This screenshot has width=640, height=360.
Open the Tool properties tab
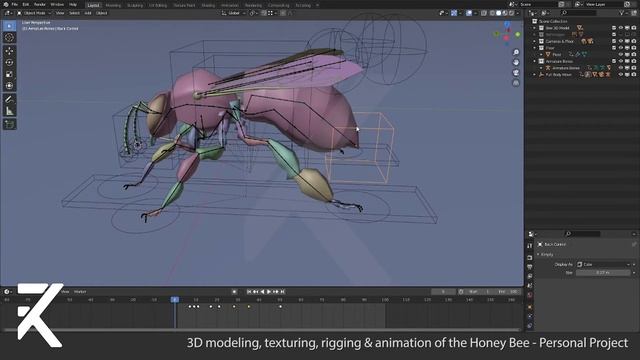(530, 246)
